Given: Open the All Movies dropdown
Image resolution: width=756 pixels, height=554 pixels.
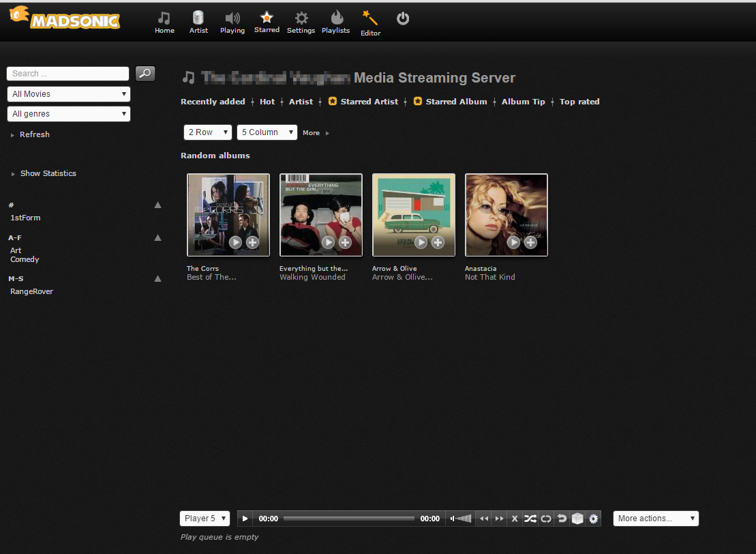Looking at the screenshot, I should click(x=69, y=94).
